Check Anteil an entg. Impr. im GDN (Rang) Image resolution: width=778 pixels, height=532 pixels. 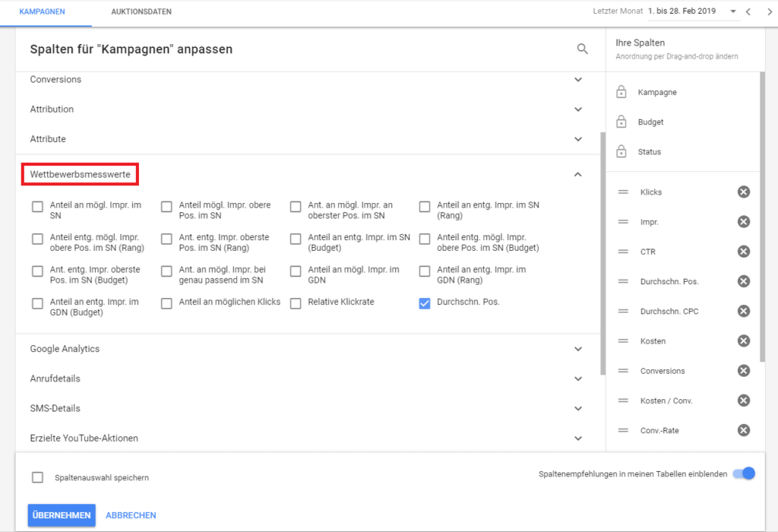[425, 271]
